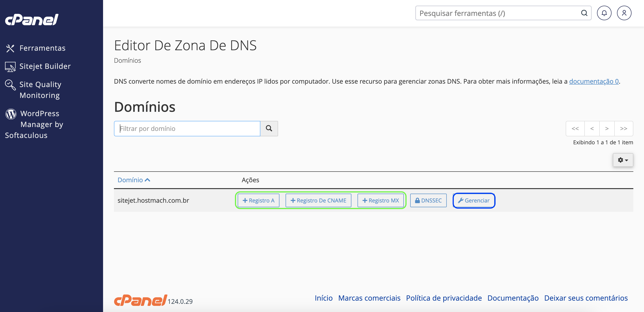Open Marcas comerciais footer link
Image resolution: width=644 pixels, height=312 pixels.
click(369, 298)
